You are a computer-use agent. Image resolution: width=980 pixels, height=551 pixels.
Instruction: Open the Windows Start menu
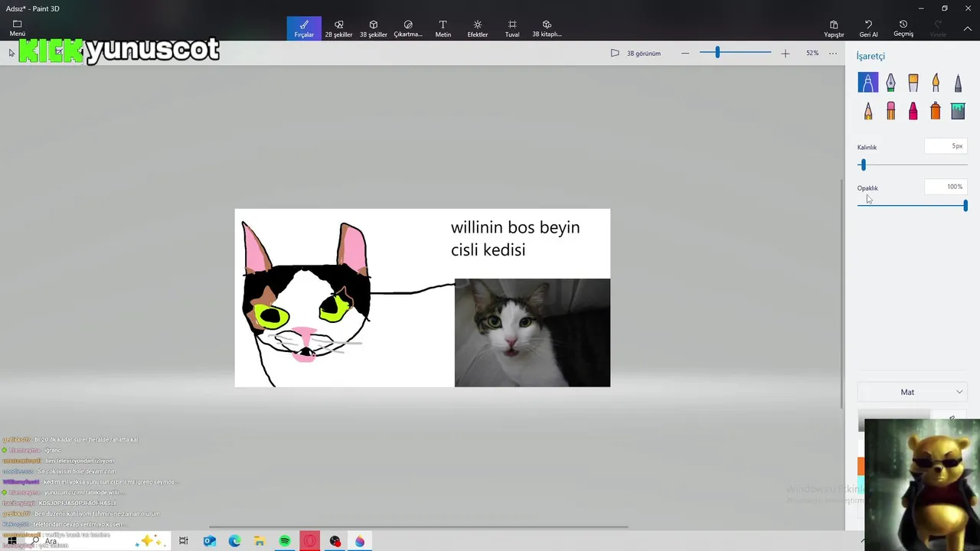point(11,541)
